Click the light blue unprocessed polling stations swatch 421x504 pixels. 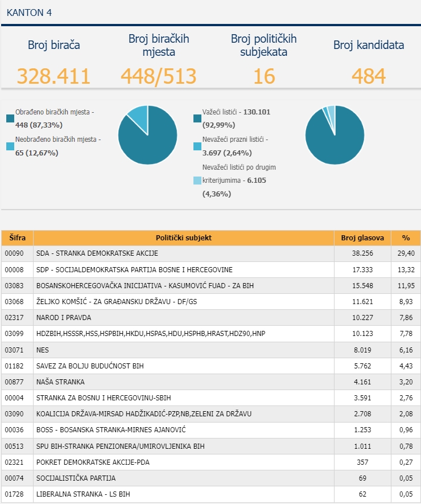(10, 146)
